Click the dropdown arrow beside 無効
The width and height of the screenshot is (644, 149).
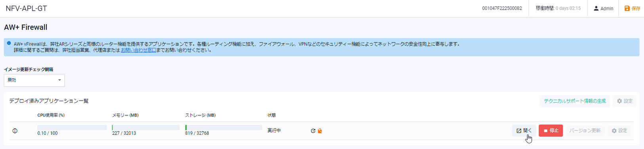59,80
